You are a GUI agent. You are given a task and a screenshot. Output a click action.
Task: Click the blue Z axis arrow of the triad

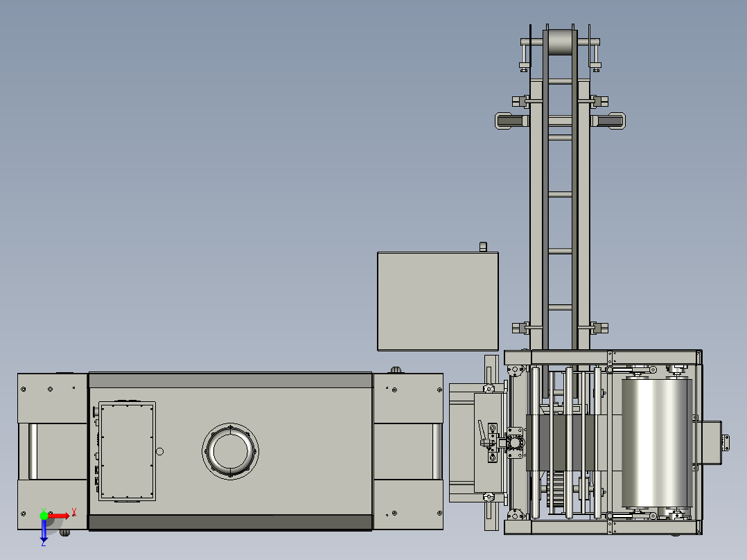(x=44, y=530)
